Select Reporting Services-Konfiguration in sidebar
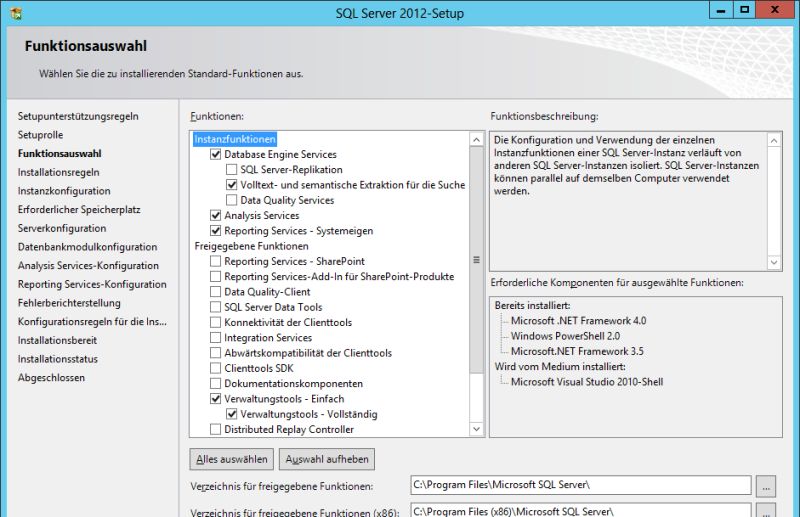 [x=92, y=284]
